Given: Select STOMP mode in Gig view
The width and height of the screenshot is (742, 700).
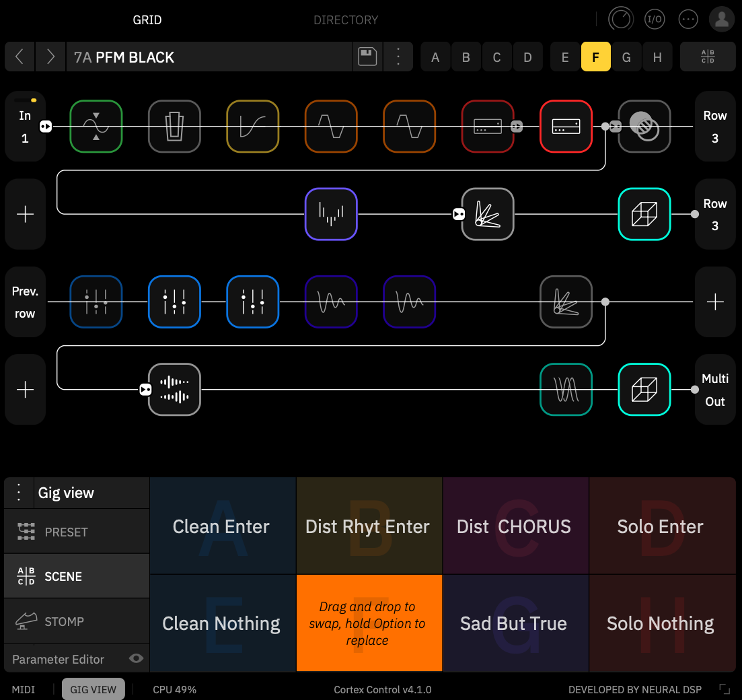Looking at the screenshot, I should pos(77,621).
